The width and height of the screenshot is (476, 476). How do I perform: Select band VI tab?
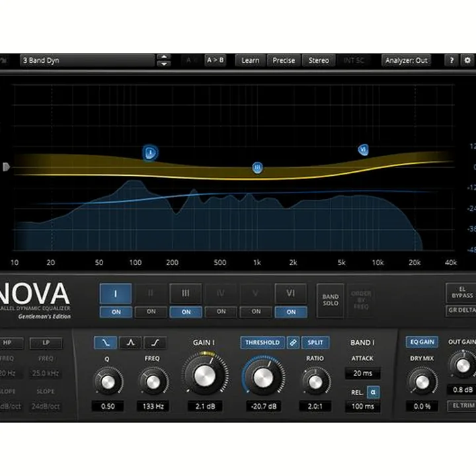[290, 294]
